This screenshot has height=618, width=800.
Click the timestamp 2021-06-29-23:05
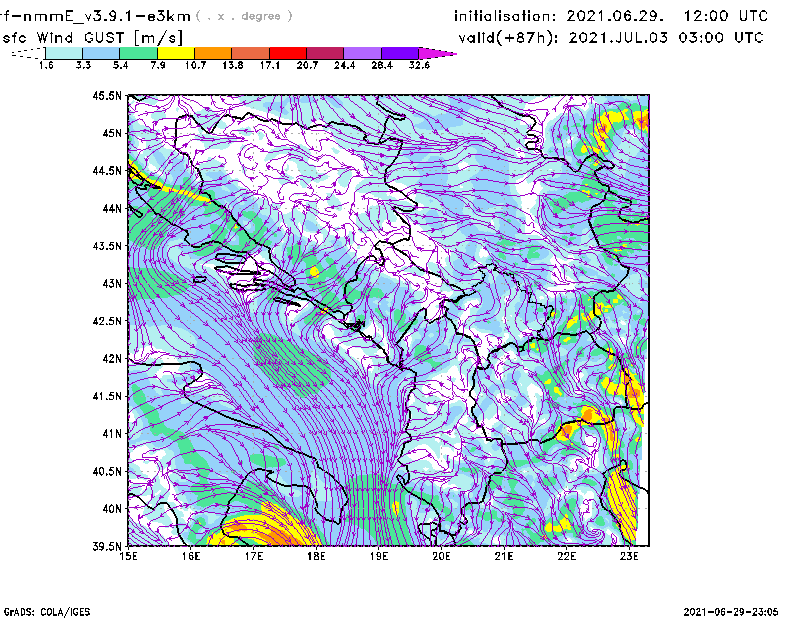click(x=731, y=612)
